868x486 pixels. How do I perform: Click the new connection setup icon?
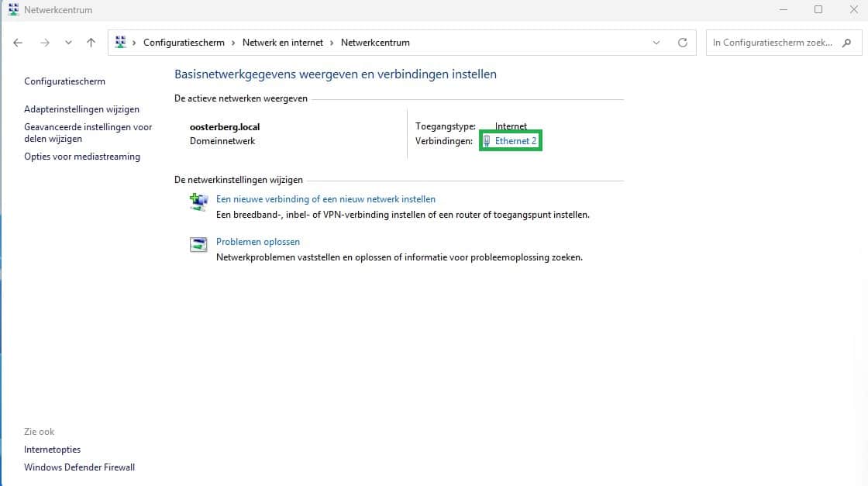point(198,202)
